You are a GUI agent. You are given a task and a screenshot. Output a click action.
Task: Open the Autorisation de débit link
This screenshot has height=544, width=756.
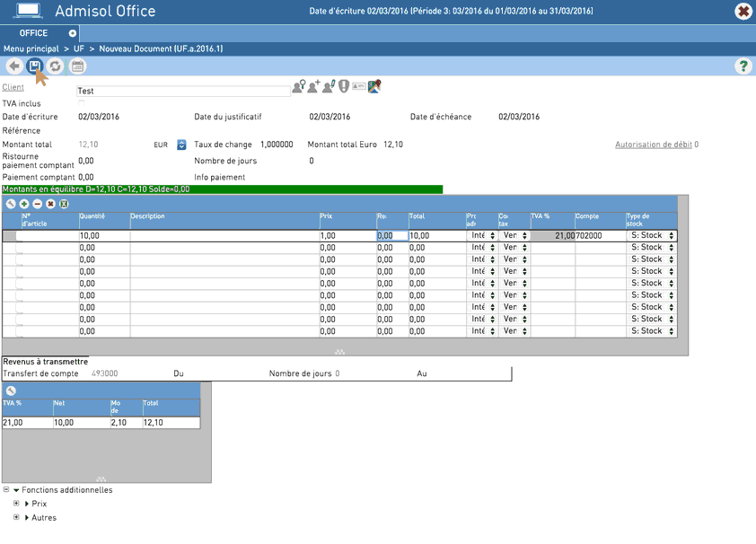pos(654,145)
